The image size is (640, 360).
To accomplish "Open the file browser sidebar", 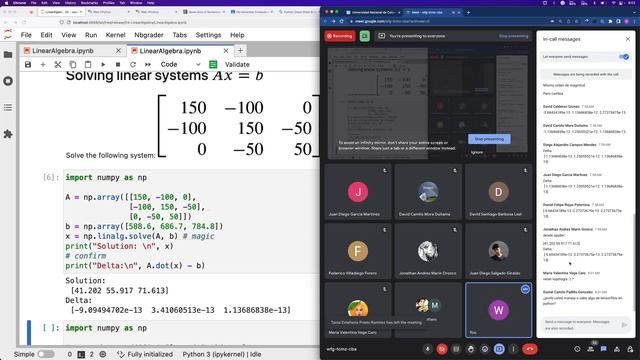I will pyautogui.click(x=8, y=54).
